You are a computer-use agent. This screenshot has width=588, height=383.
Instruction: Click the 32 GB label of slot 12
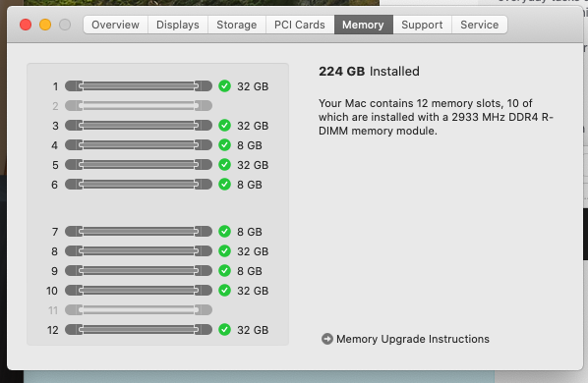pyautogui.click(x=253, y=330)
